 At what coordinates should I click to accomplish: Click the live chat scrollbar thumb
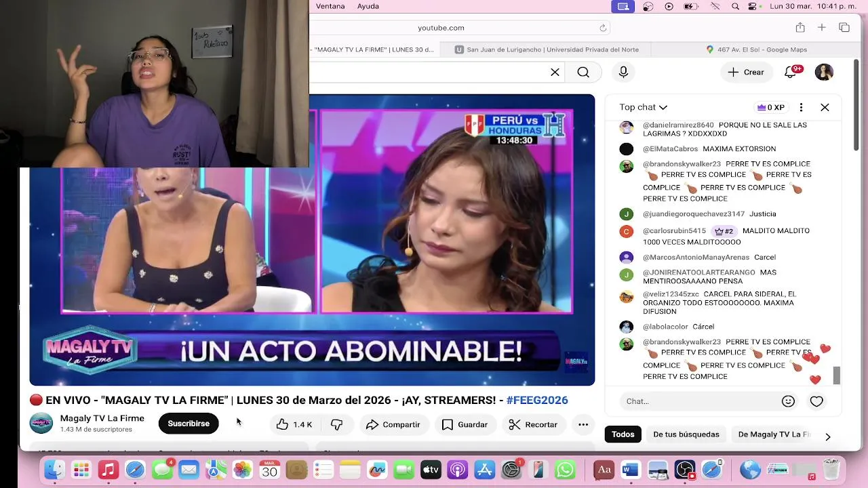(837, 375)
